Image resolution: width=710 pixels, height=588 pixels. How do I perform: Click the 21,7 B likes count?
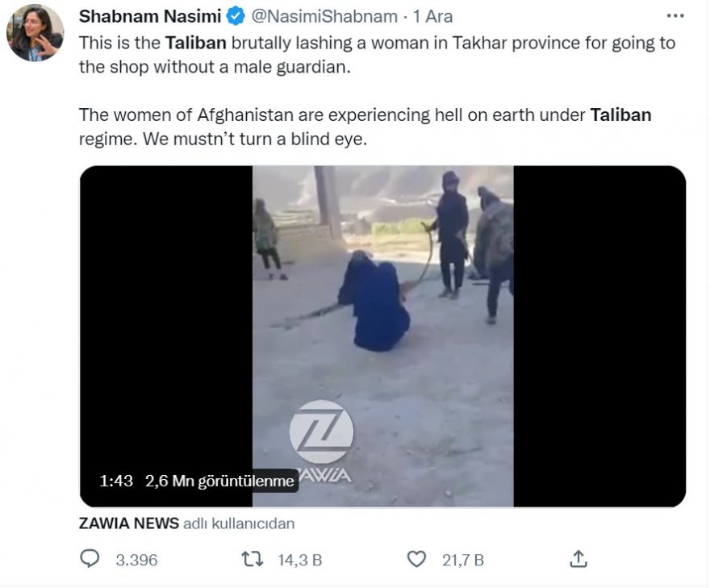click(463, 560)
